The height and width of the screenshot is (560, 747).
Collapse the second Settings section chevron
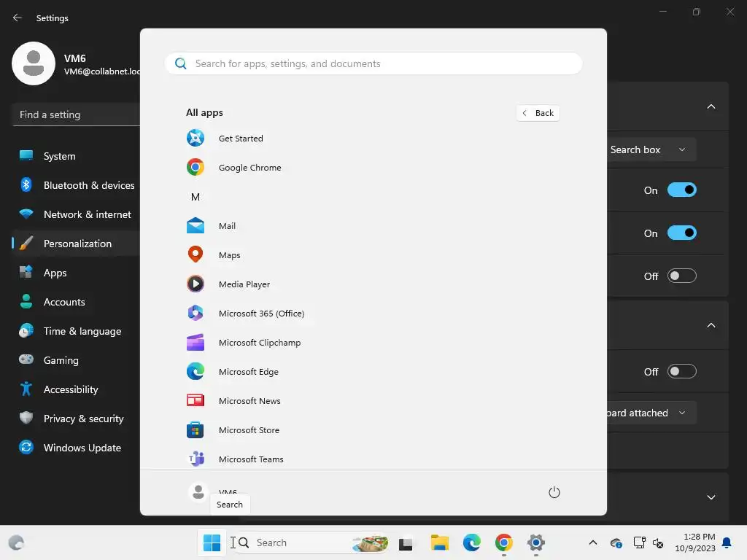(711, 325)
